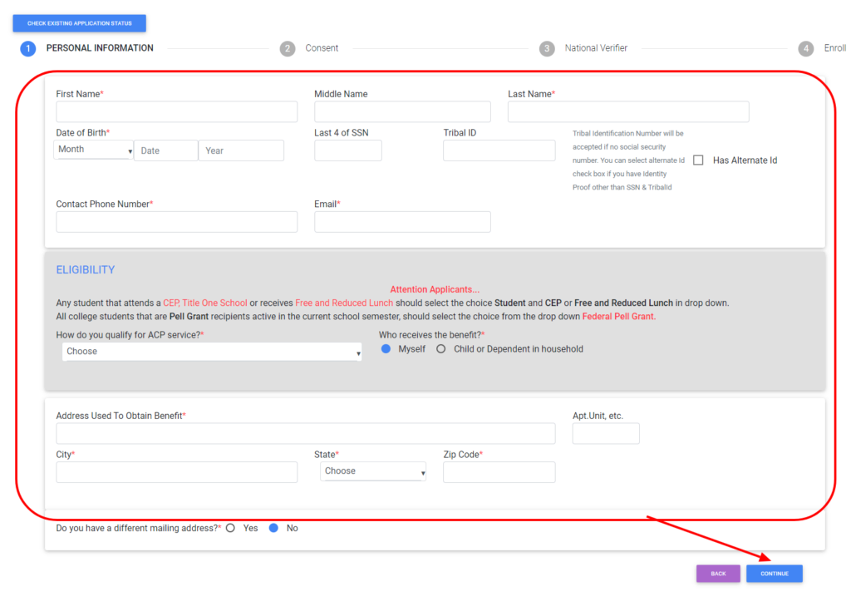Click the Continue button

pyautogui.click(x=774, y=574)
